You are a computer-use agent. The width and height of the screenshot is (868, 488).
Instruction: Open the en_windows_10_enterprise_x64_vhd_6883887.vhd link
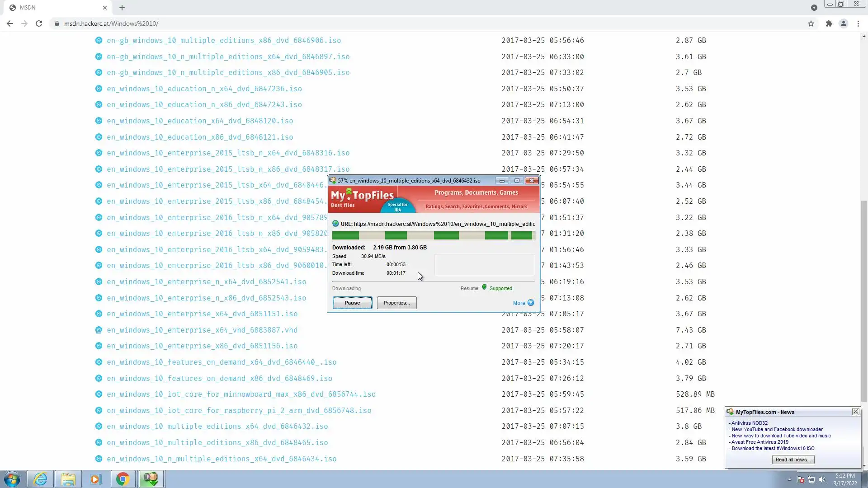click(202, 330)
